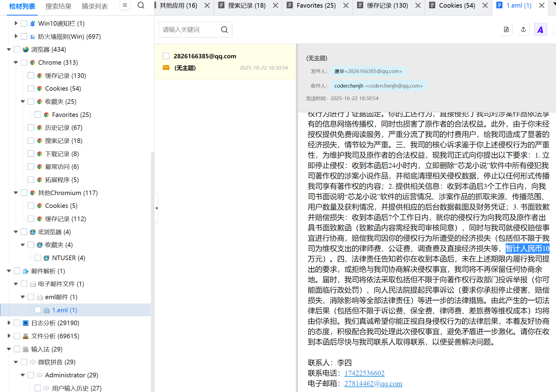Check the box next to 2826166385@qq.com email
The width and height of the screenshot is (556, 392).
coord(166,56)
